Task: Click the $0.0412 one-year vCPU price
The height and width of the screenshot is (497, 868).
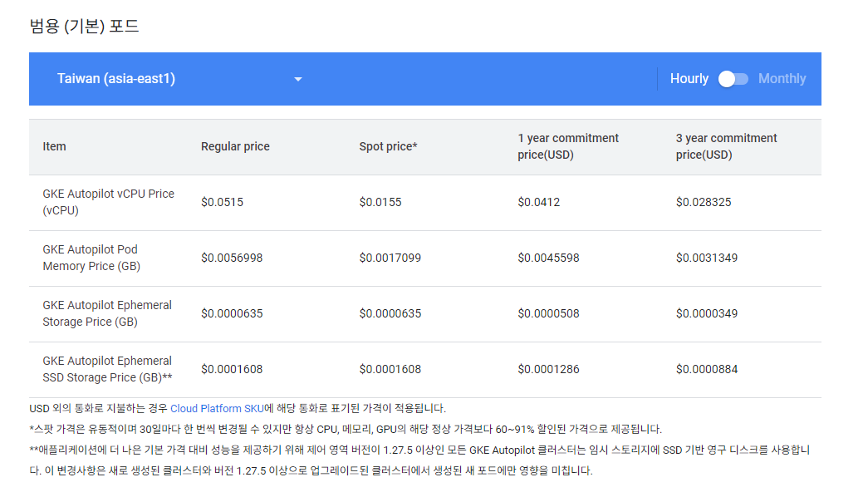Action: pos(538,202)
